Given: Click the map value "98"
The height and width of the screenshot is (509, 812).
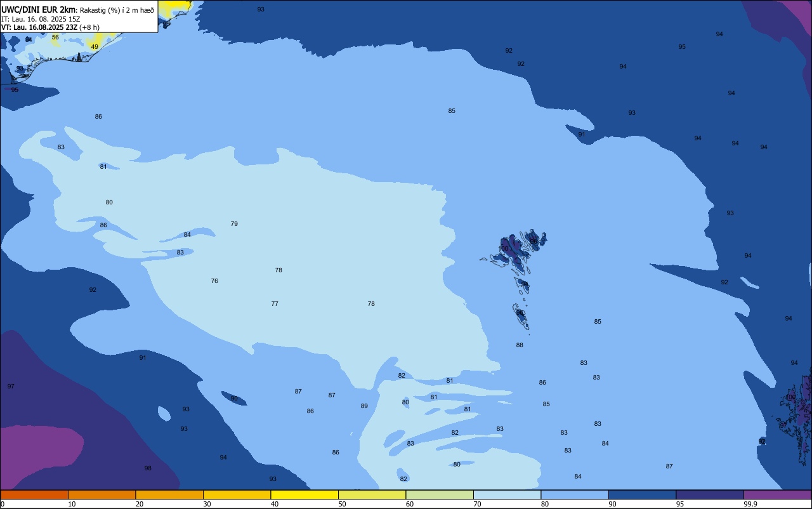Looking at the screenshot, I should click(x=148, y=468).
